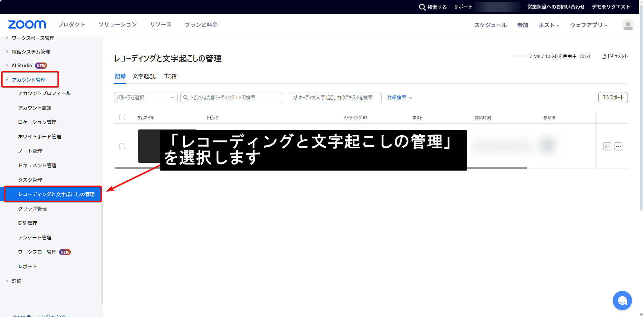
Task: Switch to the ゴミ箱 tab
Action: 170,76
